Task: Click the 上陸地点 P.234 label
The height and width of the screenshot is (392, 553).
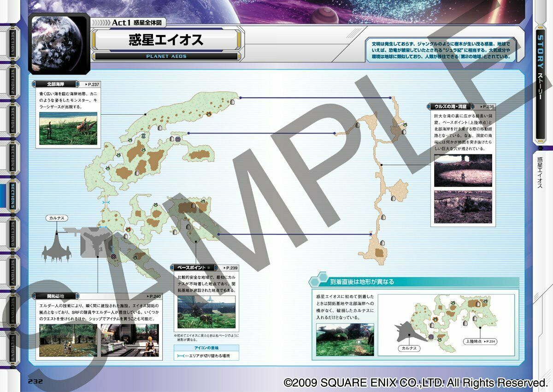Action: 480,341
